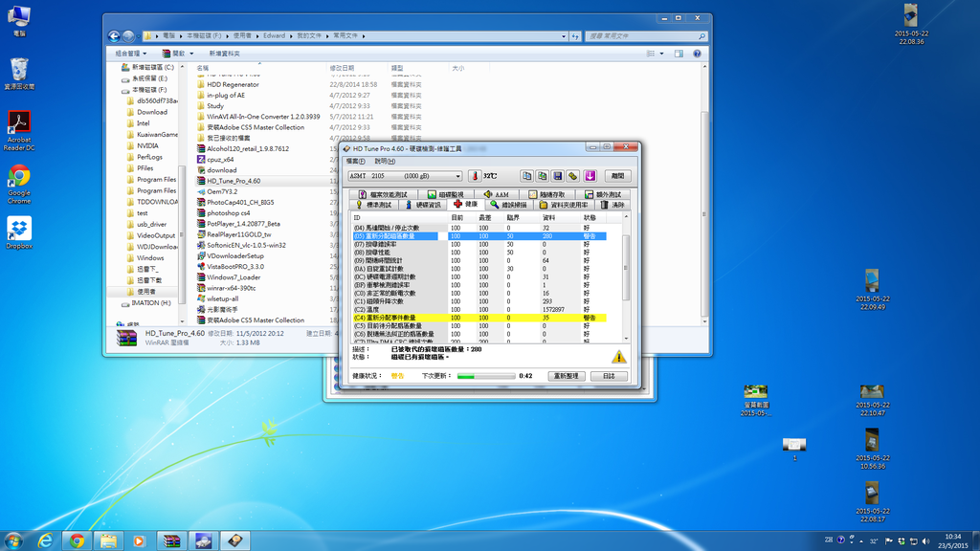The image size is (980, 551).
Task: Click the 離開 exit button in HD Tune
Action: click(617, 176)
